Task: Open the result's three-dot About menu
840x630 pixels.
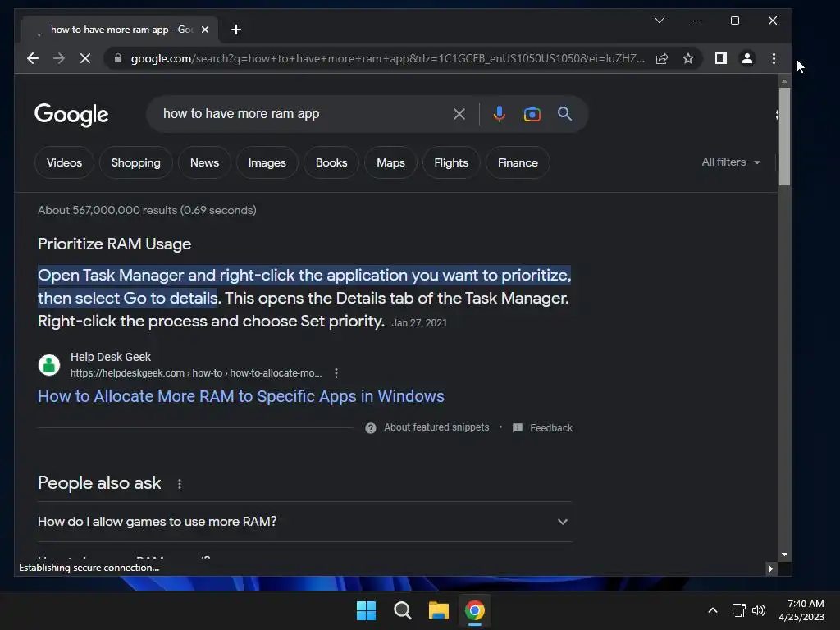Action: (336, 373)
